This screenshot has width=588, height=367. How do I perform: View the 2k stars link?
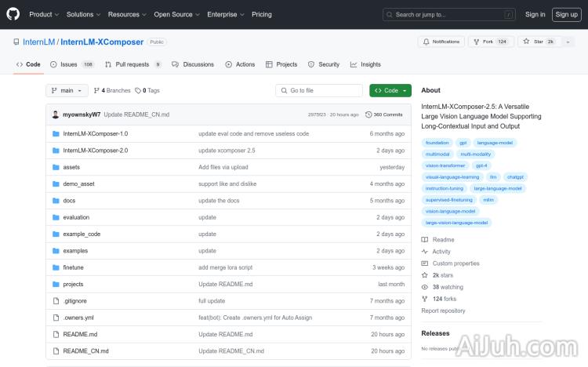pyautogui.click(x=437, y=275)
